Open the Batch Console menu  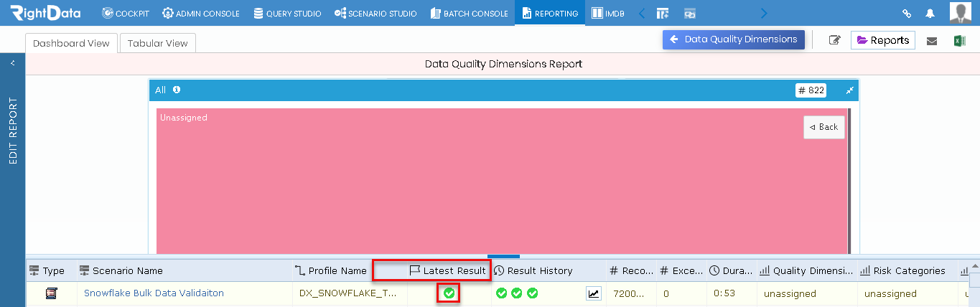tap(470, 13)
